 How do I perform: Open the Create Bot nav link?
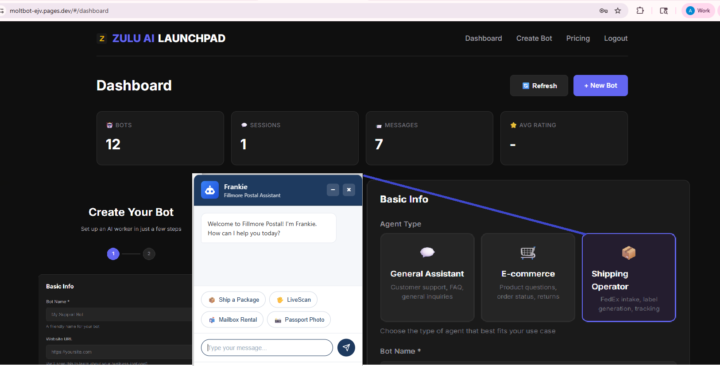click(x=534, y=39)
